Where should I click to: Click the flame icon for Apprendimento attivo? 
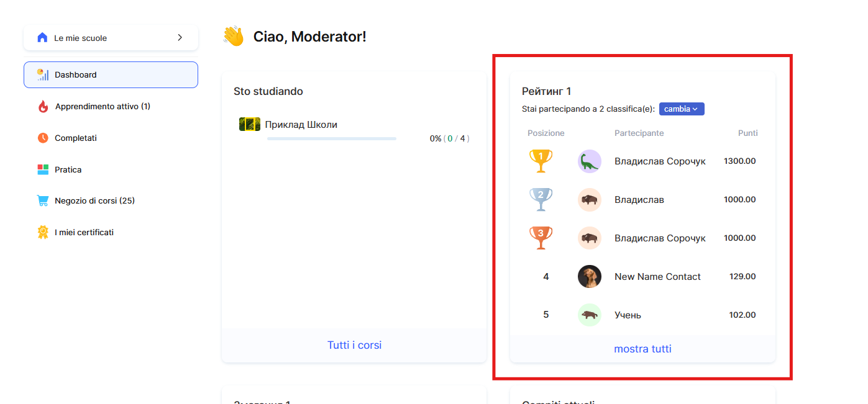[43, 107]
